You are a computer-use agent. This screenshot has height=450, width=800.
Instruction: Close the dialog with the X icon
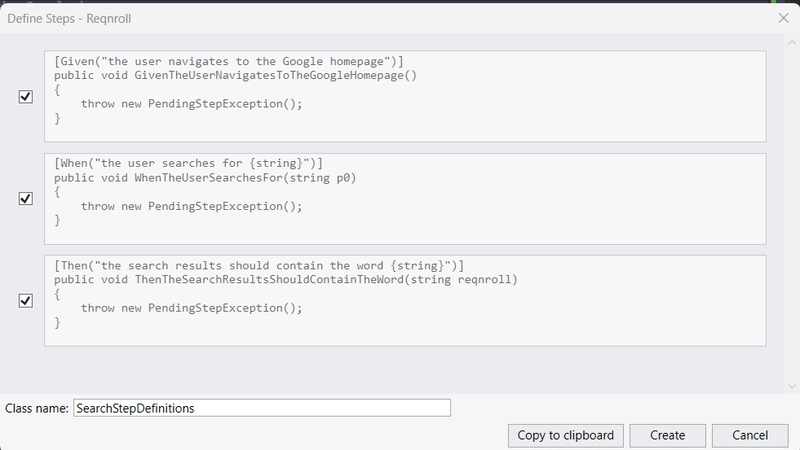(x=783, y=17)
